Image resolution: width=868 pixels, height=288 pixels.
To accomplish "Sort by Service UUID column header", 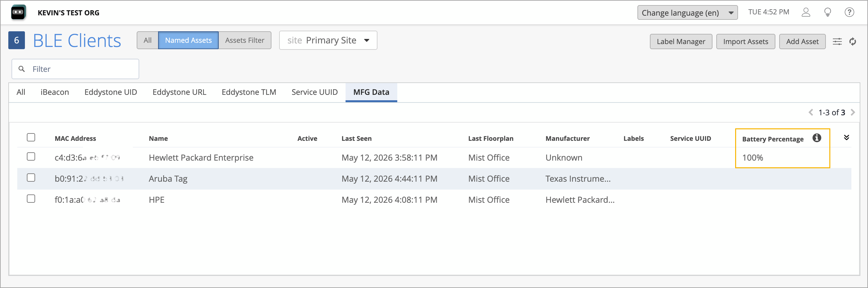I will pyautogui.click(x=690, y=139).
